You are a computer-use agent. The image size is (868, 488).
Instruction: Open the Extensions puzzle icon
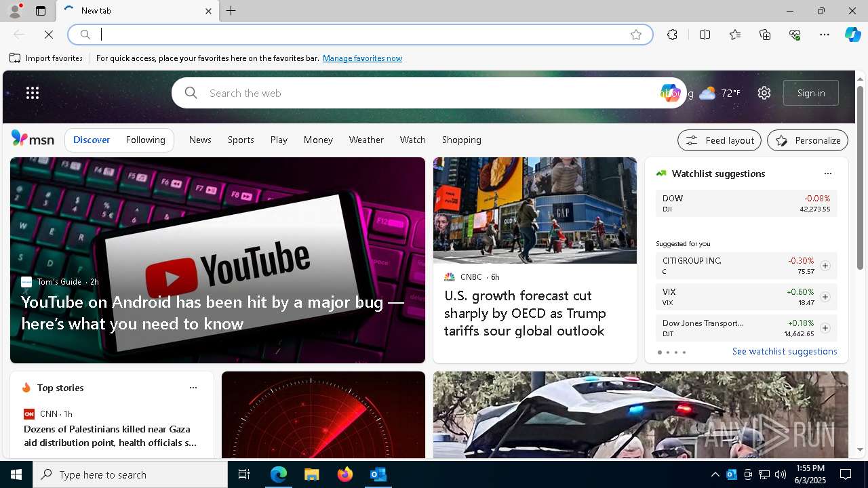pos(672,35)
